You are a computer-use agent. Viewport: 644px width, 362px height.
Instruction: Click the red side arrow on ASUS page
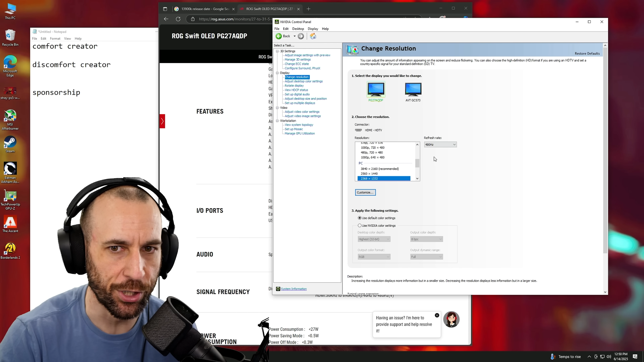[x=162, y=121]
